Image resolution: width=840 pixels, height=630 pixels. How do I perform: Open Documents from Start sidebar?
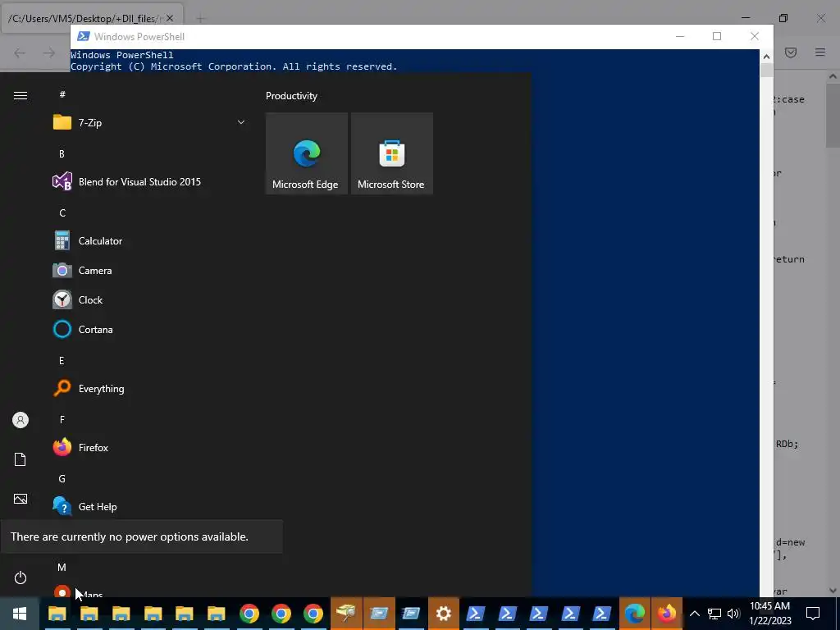[21, 459]
